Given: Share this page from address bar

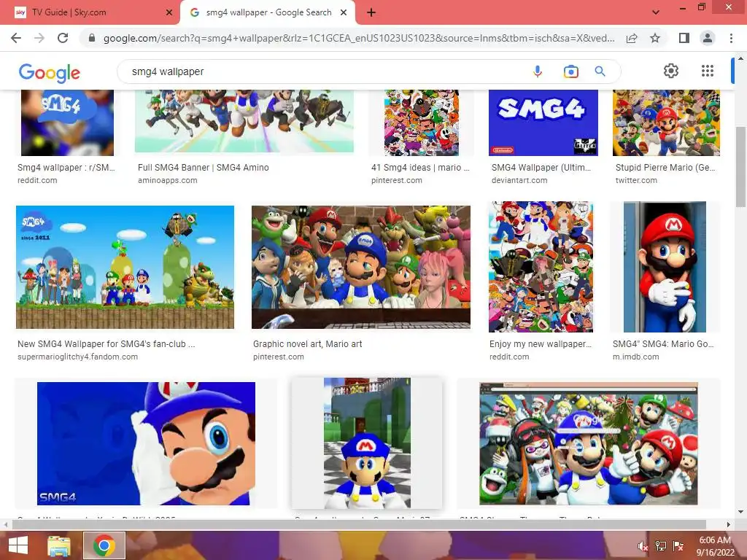Looking at the screenshot, I should pyautogui.click(x=632, y=38).
